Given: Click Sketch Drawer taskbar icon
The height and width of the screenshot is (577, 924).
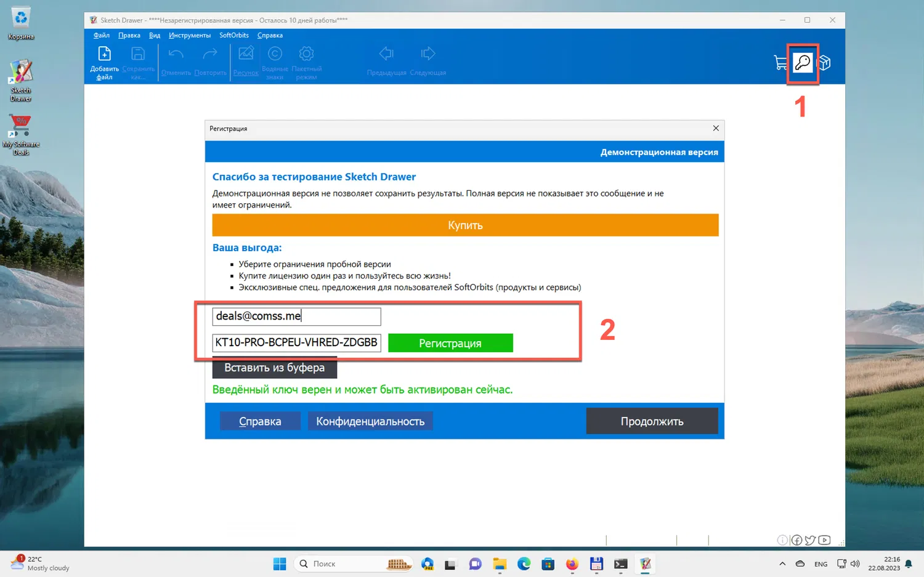Looking at the screenshot, I should coord(645,563).
